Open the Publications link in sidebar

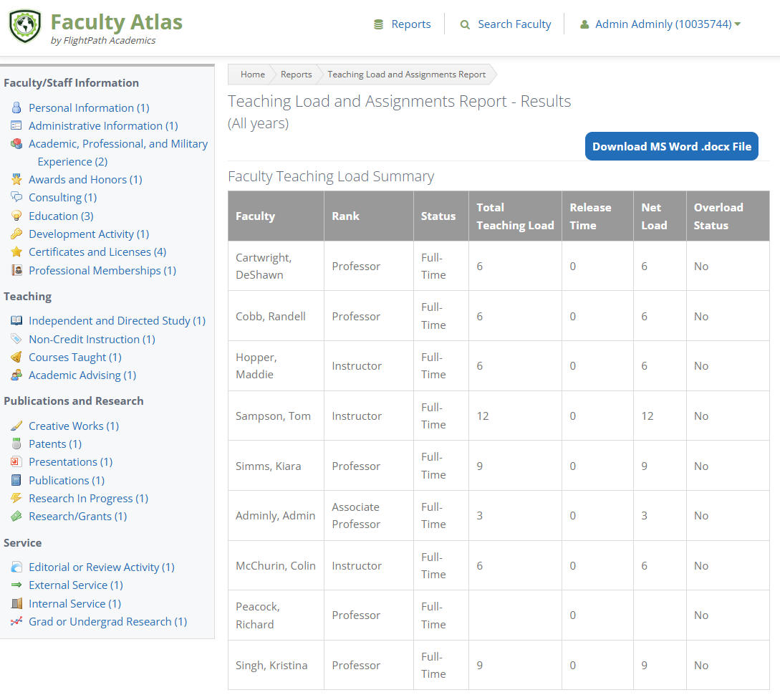(x=67, y=480)
